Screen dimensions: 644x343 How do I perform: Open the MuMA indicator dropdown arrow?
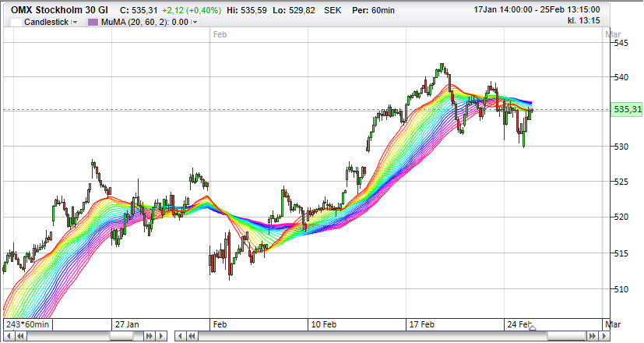pos(195,22)
